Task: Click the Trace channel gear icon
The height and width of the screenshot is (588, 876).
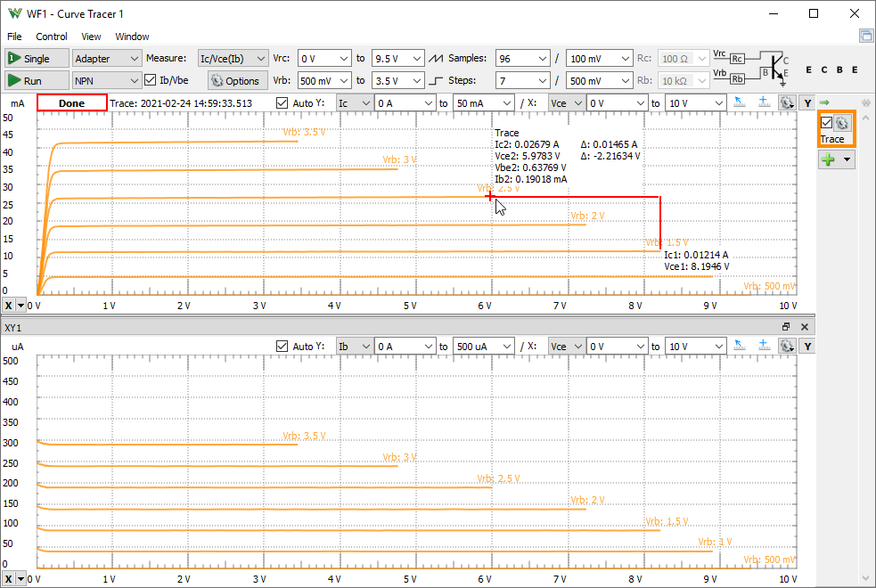Action: pos(842,123)
